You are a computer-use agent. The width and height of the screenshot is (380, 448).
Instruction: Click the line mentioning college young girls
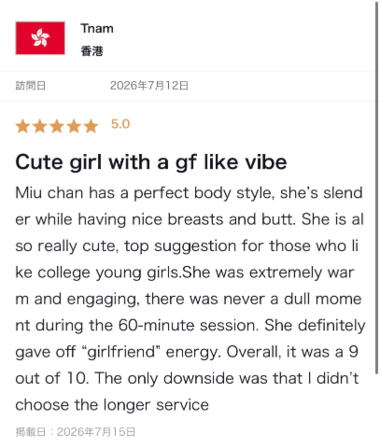click(185, 273)
